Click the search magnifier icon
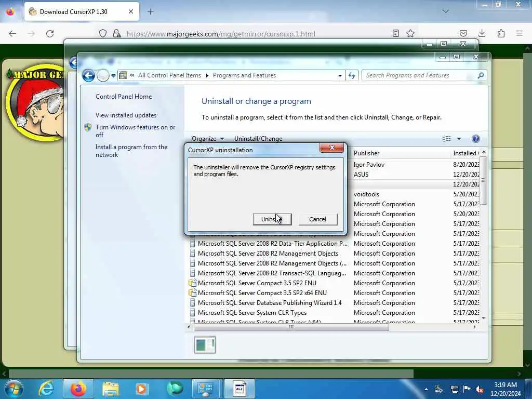The width and height of the screenshot is (532, 399). coord(481,75)
